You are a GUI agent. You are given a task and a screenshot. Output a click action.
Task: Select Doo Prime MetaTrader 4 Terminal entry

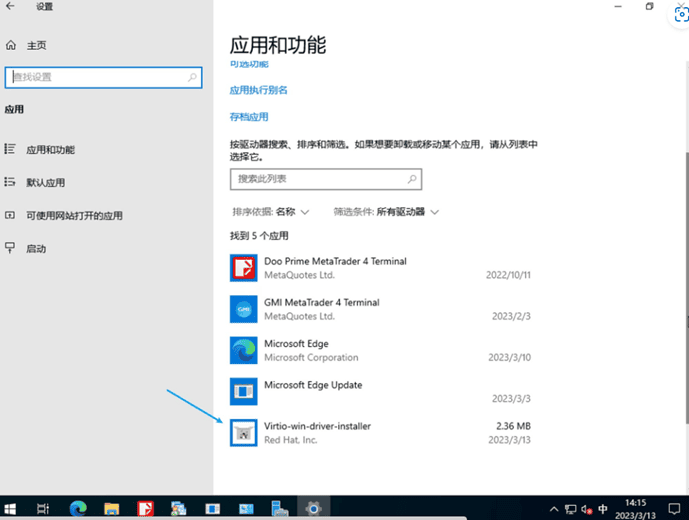(x=381, y=268)
